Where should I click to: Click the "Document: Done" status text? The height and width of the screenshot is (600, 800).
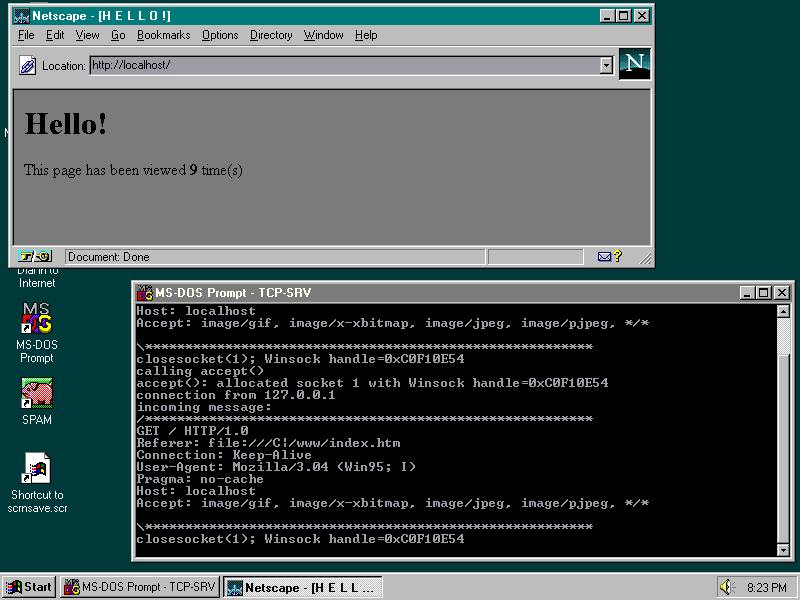pyautogui.click(x=109, y=257)
